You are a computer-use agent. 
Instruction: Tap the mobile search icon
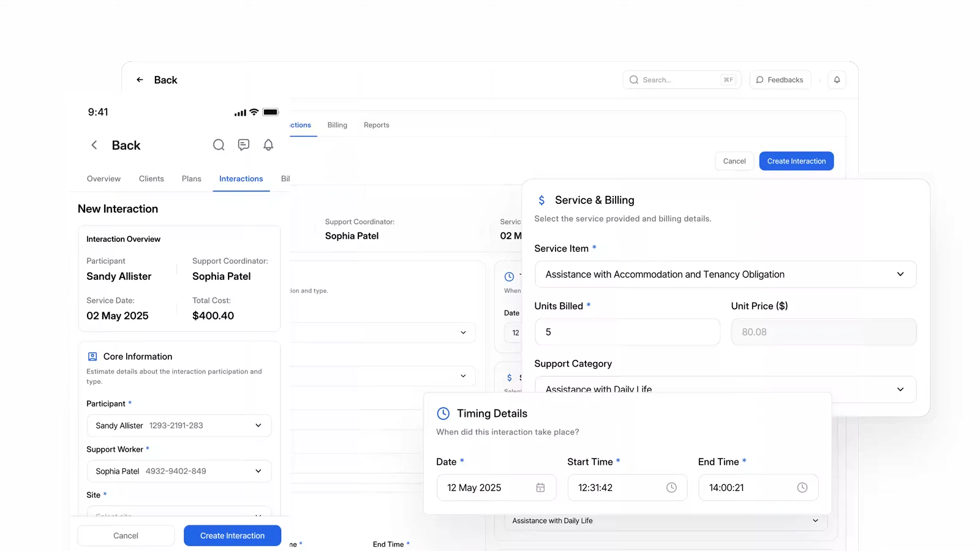(219, 145)
